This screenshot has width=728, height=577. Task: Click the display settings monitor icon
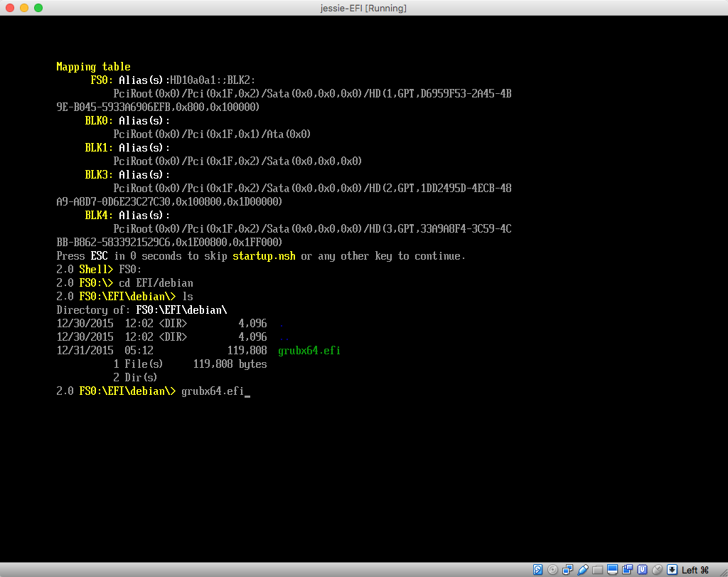tap(612, 570)
